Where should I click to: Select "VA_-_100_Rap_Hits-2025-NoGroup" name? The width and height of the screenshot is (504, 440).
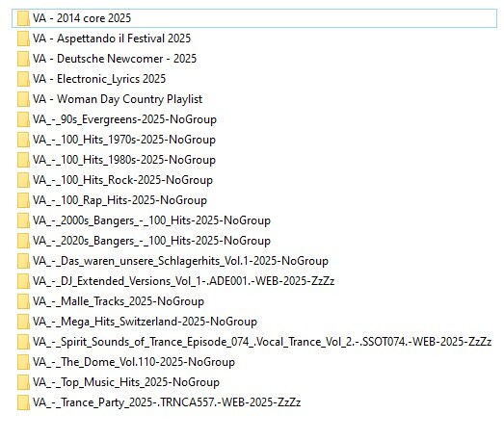119,200
